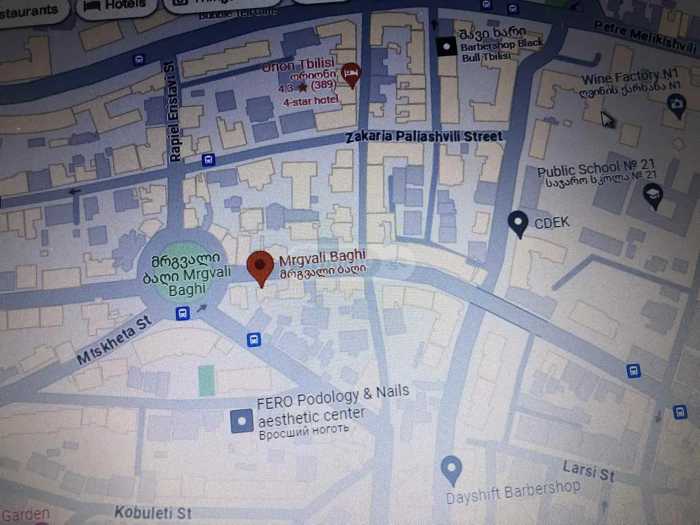Click the Kobuleti St label
Image resolution: width=700 pixels, height=525 pixels.
(x=153, y=512)
